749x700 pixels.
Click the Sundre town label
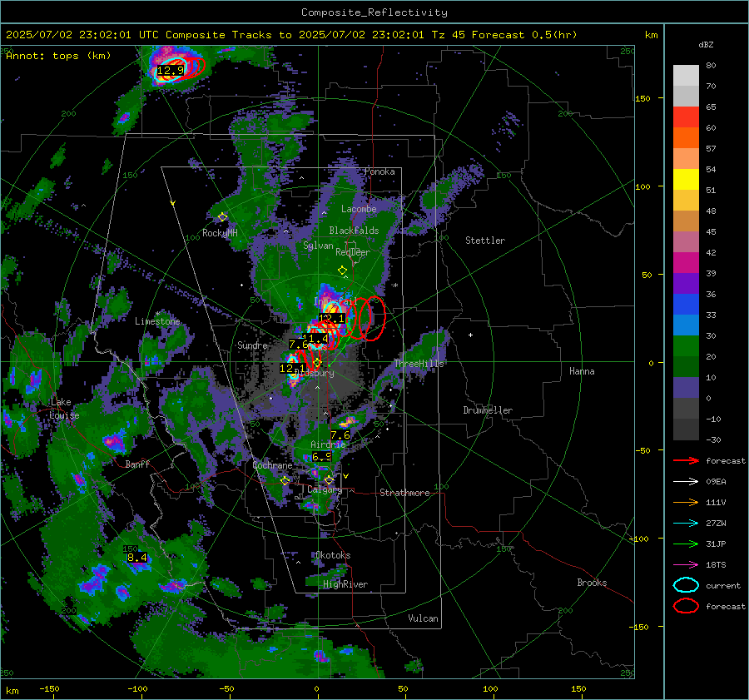coord(252,345)
